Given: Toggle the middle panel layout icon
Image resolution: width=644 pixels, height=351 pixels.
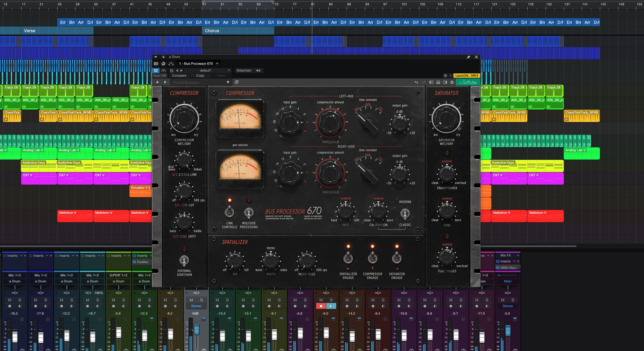Looking at the screenshot, I should pos(438,82).
